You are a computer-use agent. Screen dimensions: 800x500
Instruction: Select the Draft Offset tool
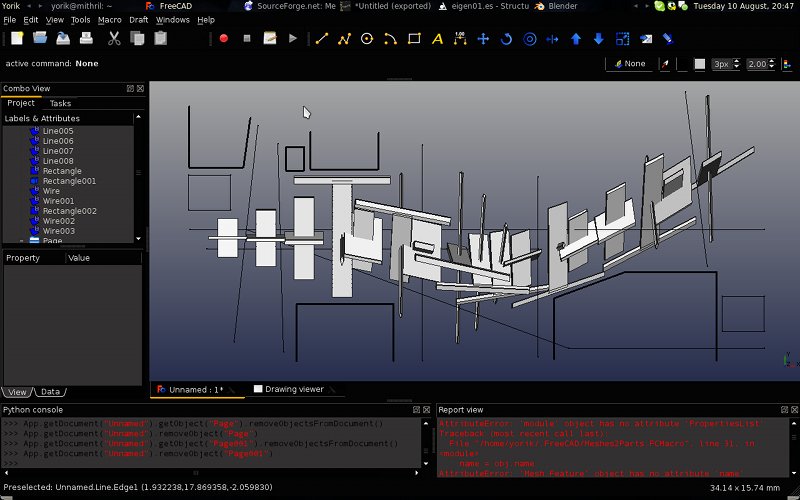(x=530, y=39)
